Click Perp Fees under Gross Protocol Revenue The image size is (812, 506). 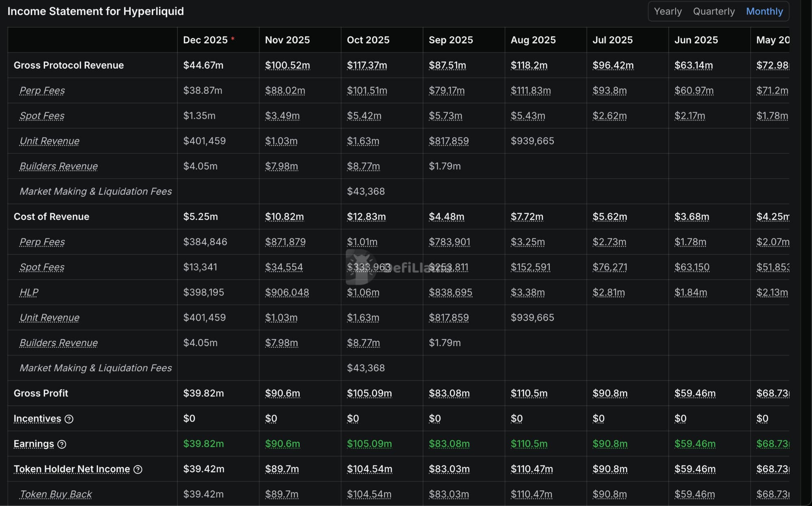42,90
